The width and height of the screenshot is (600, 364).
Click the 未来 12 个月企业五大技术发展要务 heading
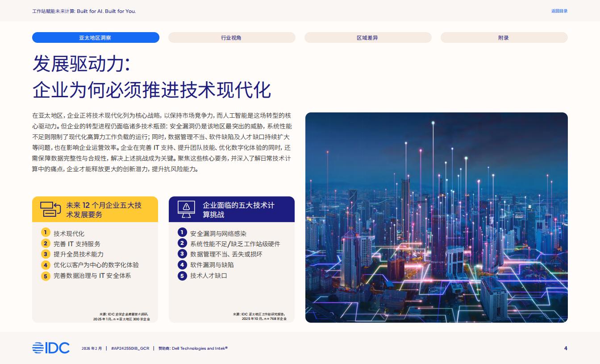click(x=104, y=210)
